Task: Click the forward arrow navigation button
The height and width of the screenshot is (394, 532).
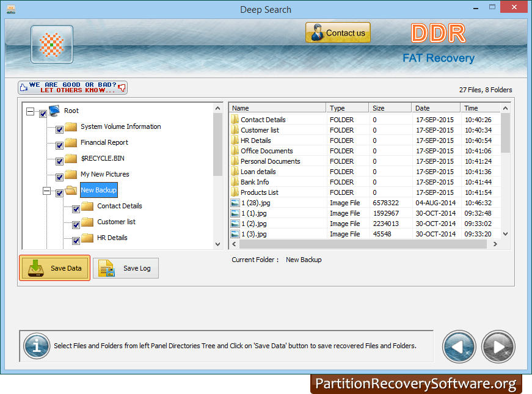Action: click(498, 346)
